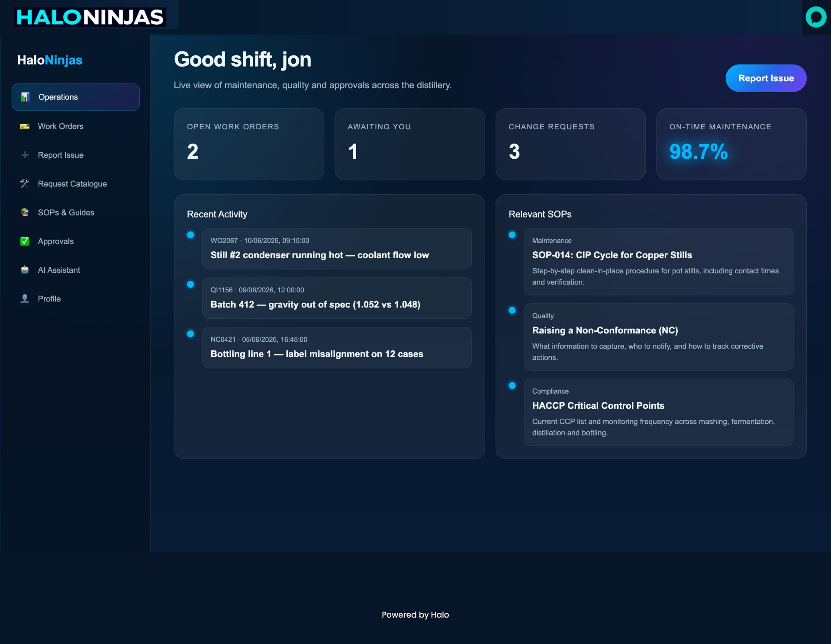This screenshot has width=831, height=644.
Task: Click the 98.7% maintenance value
Action: pyautogui.click(x=698, y=151)
